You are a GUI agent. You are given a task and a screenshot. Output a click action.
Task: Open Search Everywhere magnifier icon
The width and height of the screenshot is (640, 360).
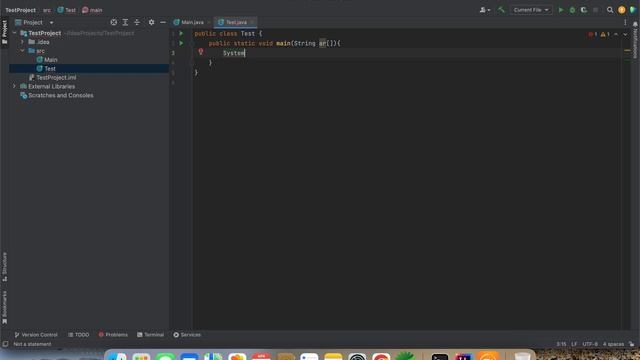pyautogui.click(x=610, y=10)
